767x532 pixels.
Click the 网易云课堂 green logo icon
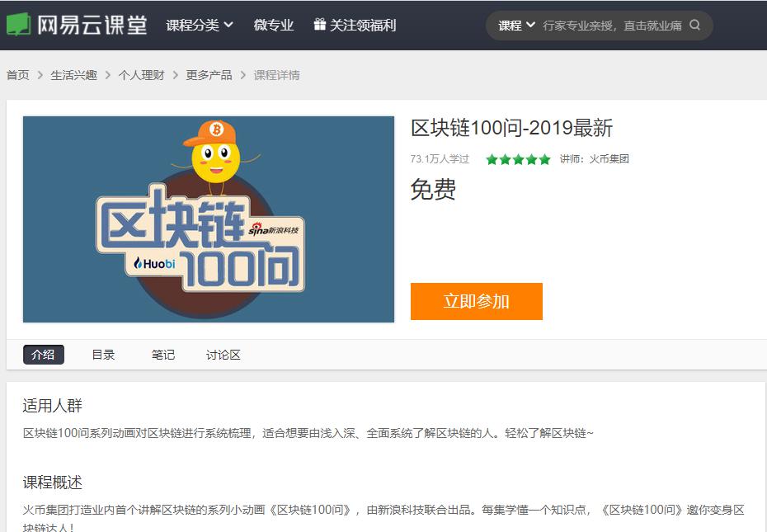coord(19,25)
